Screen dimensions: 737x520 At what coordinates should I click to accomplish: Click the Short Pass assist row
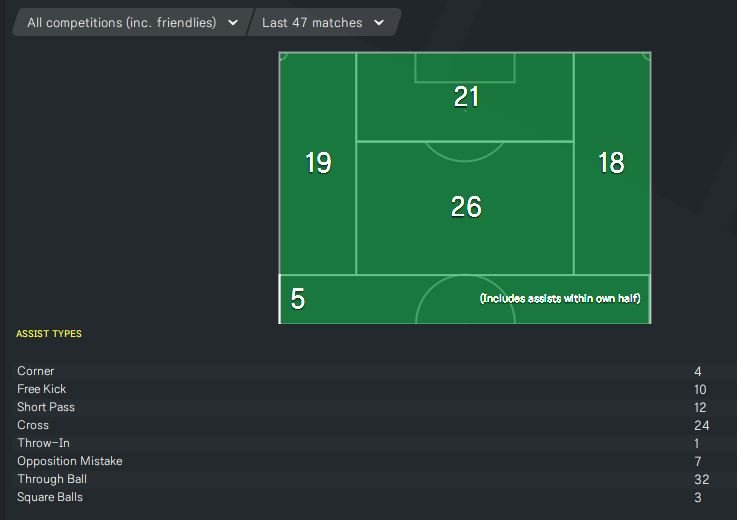tap(46, 407)
